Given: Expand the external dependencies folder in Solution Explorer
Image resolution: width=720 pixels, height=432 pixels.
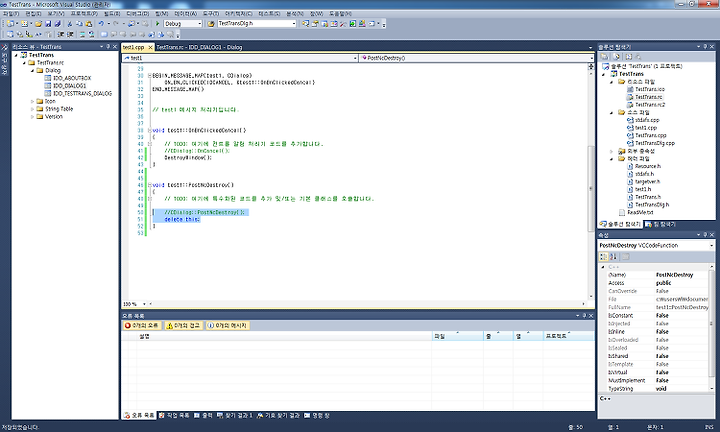Looking at the screenshot, I should 611,151.
